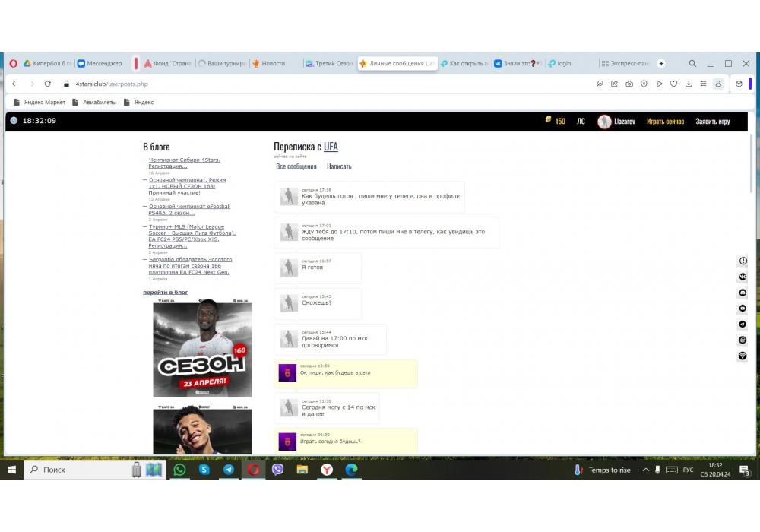760x532 pixels.
Task: Click the heart bookmark icon in address bar
Action: (673, 84)
